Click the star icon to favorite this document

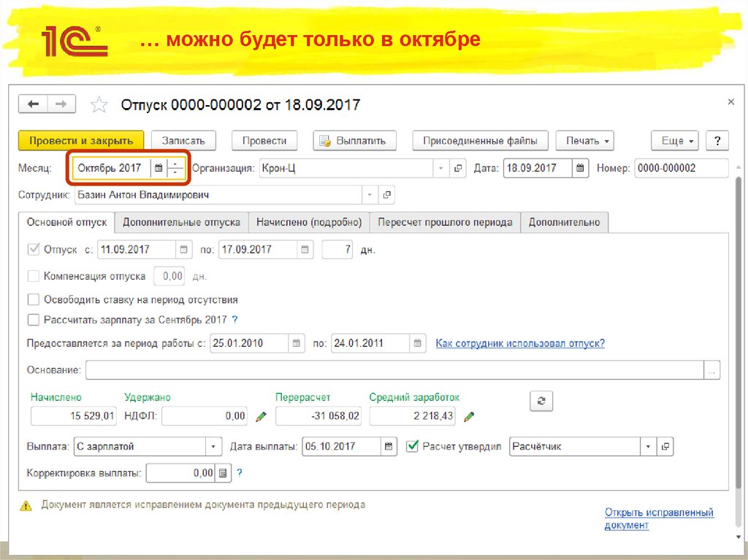coord(99,104)
